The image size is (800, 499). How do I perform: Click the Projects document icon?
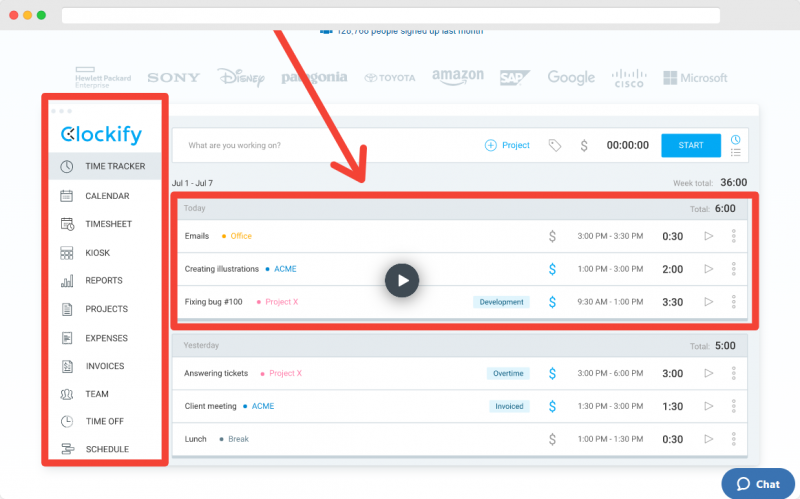point(67,309)
